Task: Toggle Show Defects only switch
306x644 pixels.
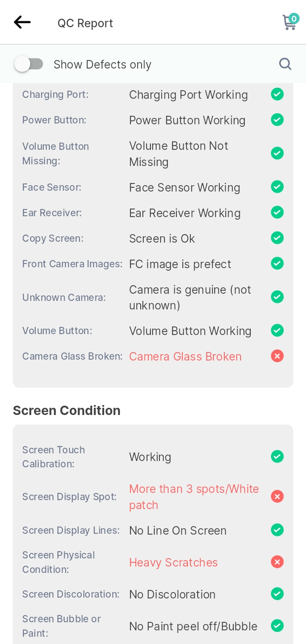Action: click(x=29, y=64)
